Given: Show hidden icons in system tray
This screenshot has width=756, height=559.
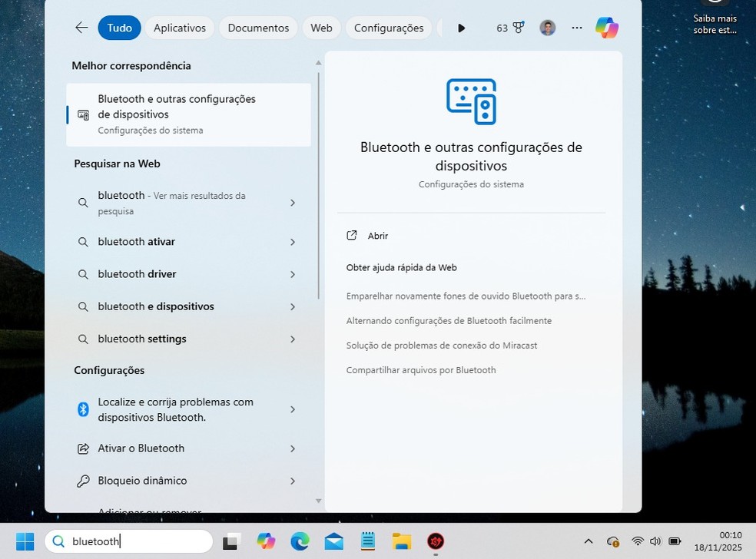Looking at the screenshot, I should 589,541.
